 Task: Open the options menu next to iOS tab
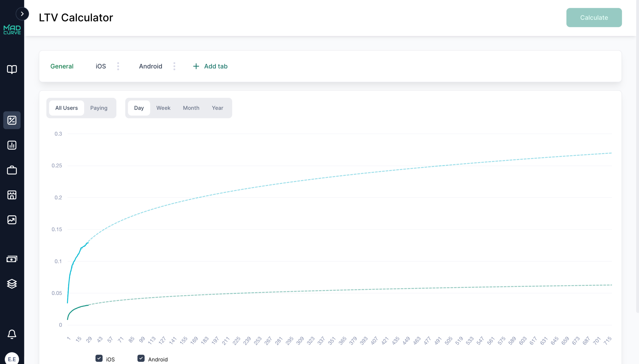click(118, 66)
